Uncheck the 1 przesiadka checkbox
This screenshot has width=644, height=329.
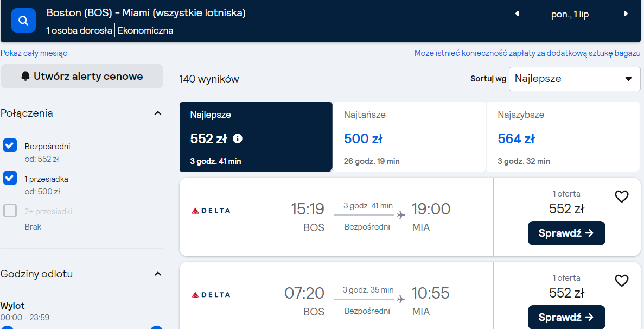(x=10, y=178)
